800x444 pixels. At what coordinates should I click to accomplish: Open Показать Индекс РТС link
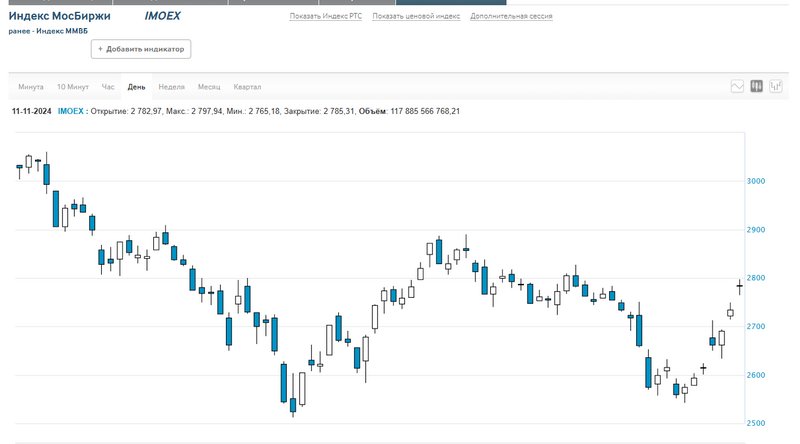click(x=326, y=17)
